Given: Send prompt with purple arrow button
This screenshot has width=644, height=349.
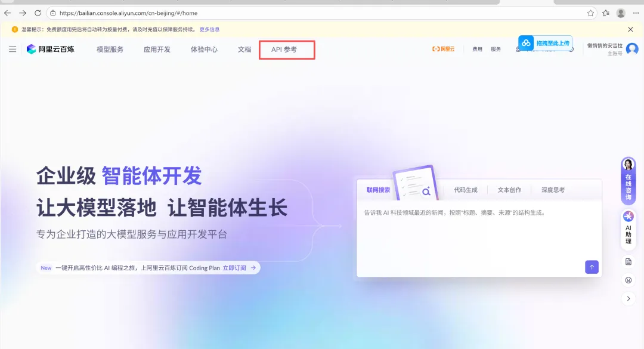Looking at the screenshot, I should coord(592,267).
